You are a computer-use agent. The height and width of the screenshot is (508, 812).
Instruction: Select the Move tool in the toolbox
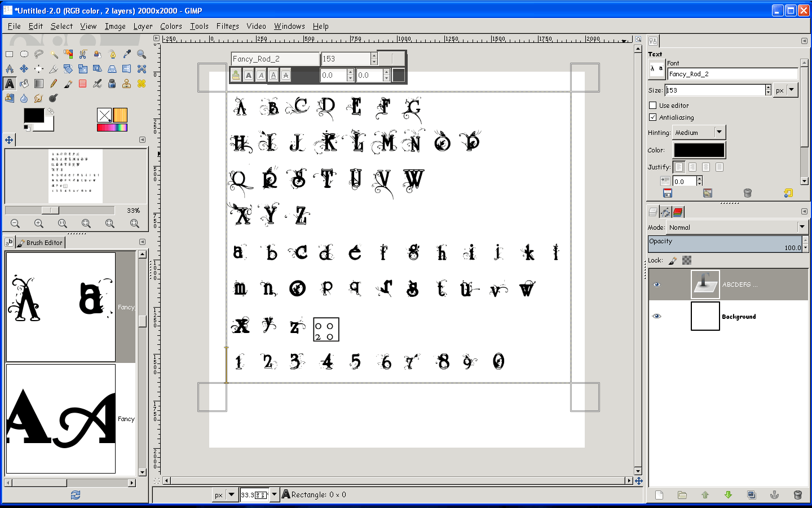(24, 69)
